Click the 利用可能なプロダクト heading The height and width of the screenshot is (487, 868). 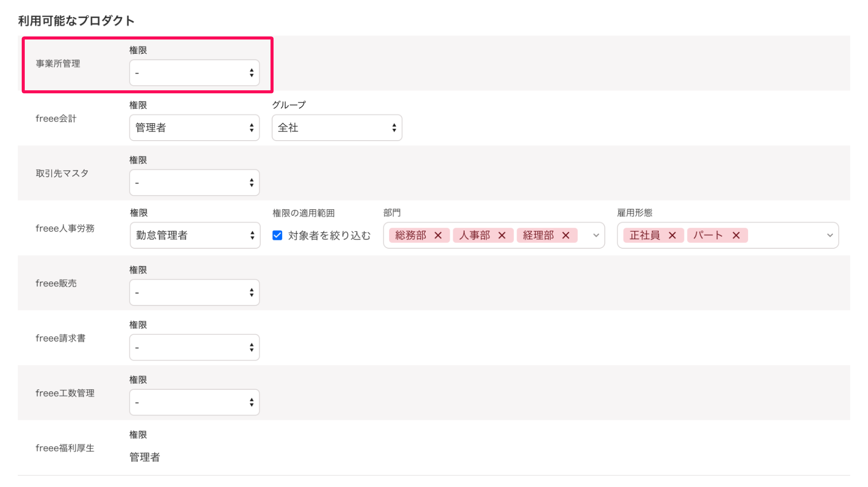point(76,20)
